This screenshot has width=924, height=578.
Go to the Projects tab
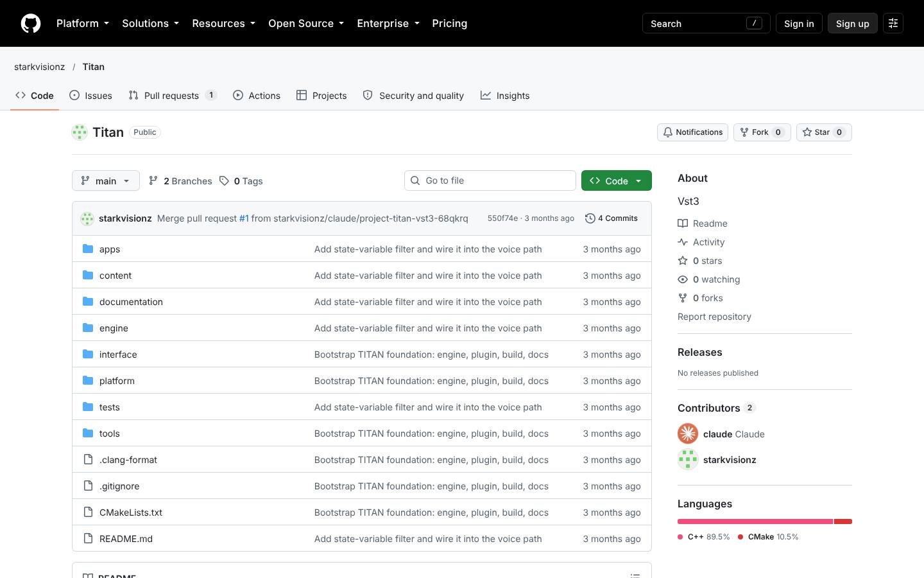coord(321,95)
